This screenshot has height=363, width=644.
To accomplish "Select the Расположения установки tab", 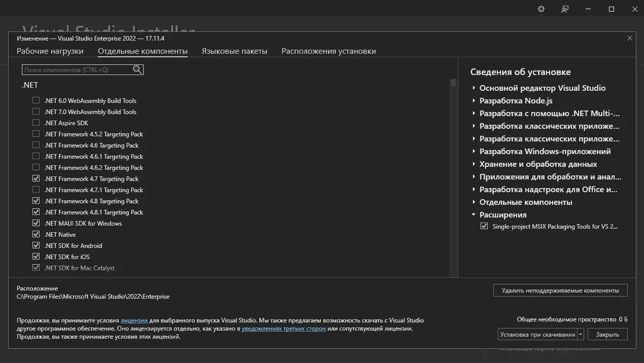I will [x=328, y=51].
